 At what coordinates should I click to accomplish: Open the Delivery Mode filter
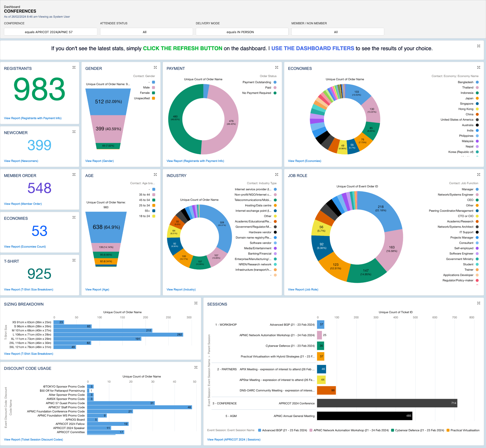click(242, 32)
